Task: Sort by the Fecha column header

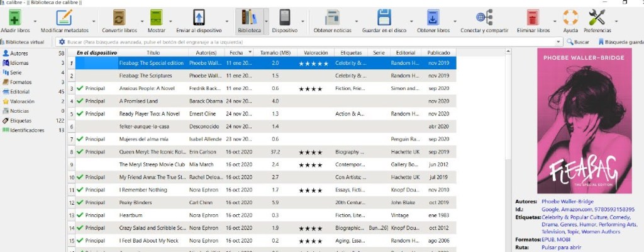Action: tap(236, 53)
